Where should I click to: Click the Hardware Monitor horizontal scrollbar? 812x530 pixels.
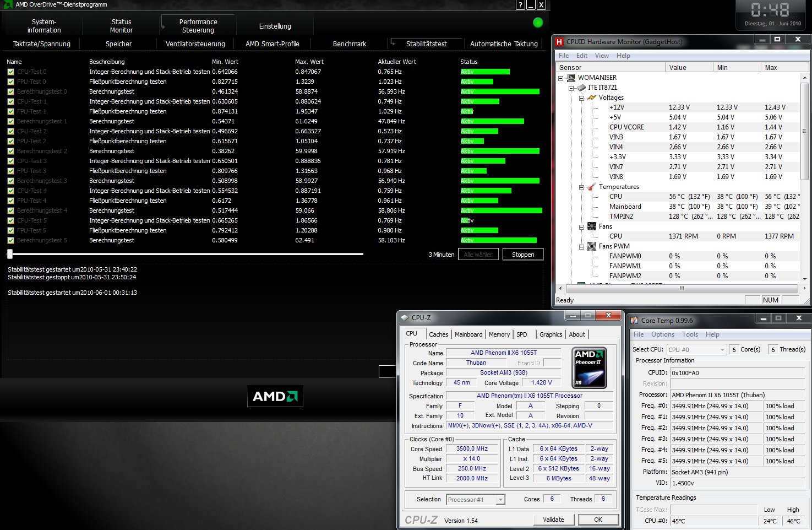(682, 288)
